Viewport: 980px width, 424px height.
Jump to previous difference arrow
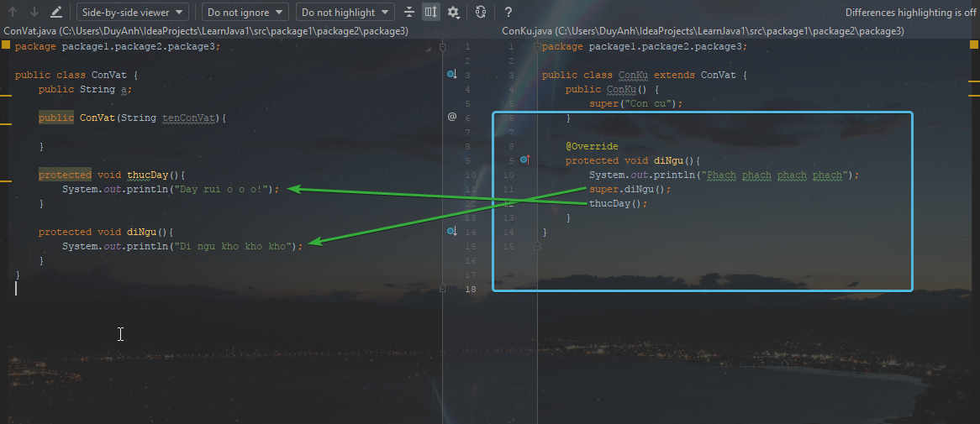coord(13,13)
